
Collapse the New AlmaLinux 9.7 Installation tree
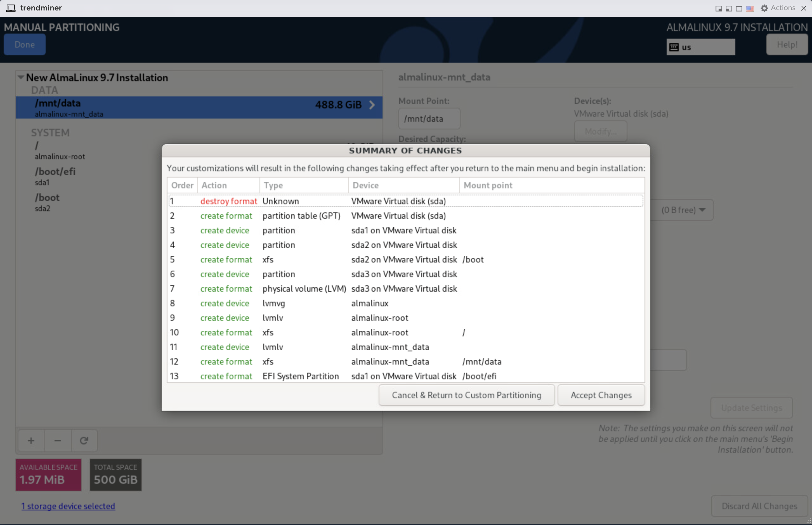tap(21, 77)
